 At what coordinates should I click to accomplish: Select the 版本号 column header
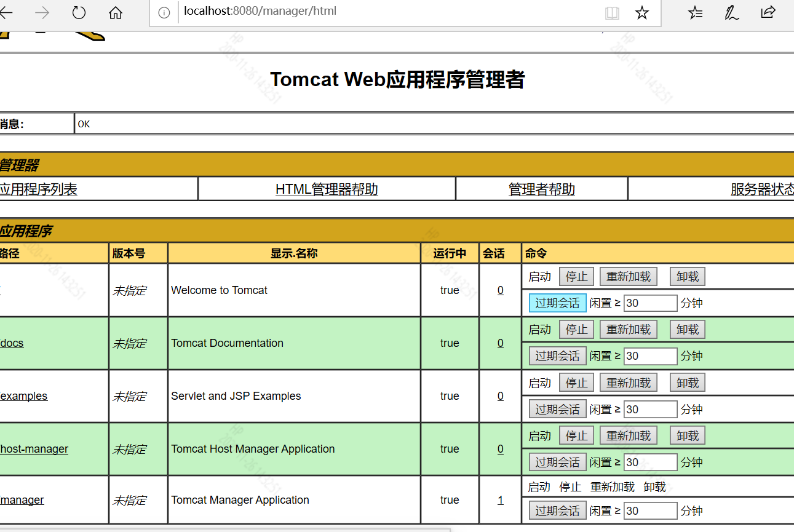[x=129, y=253]
